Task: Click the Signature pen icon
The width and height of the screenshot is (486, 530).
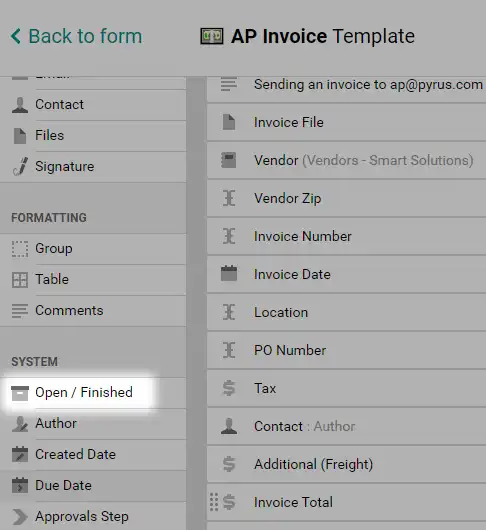Action: (x=21, y=167)
